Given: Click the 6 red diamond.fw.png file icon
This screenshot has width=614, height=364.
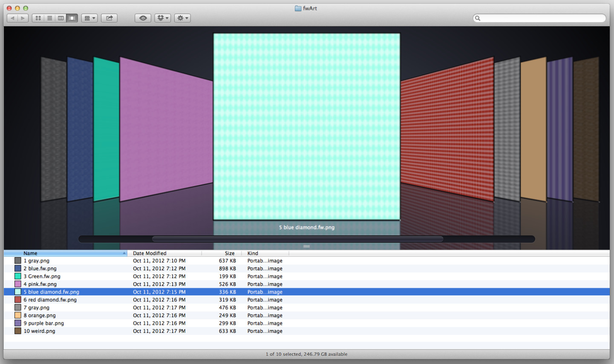Looking at the screenshot, I should tap(18, 300).
